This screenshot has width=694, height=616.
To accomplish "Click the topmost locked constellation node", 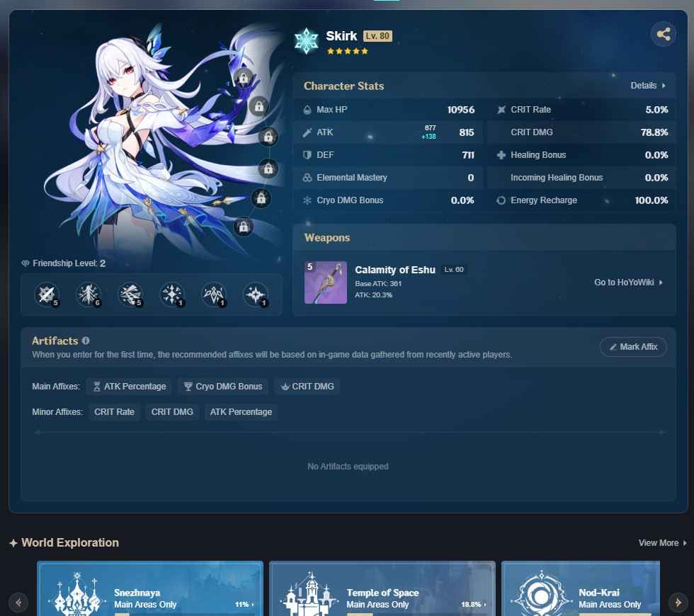I will tap(244, 79).
